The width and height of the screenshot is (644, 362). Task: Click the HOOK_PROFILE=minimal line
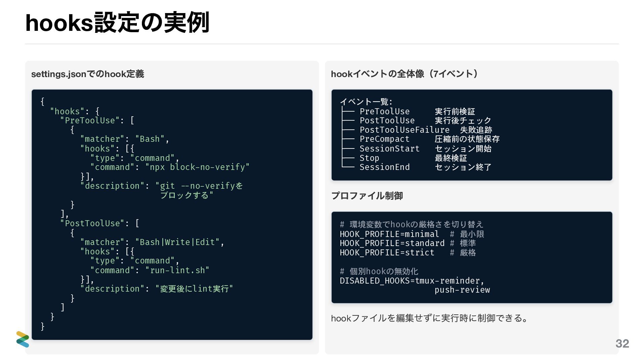(x=389, y=234)
